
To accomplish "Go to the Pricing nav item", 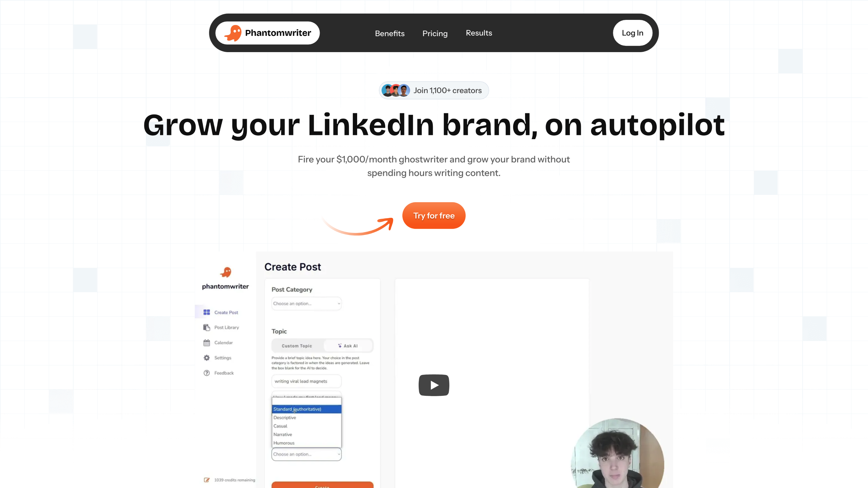I will point(435,33).
